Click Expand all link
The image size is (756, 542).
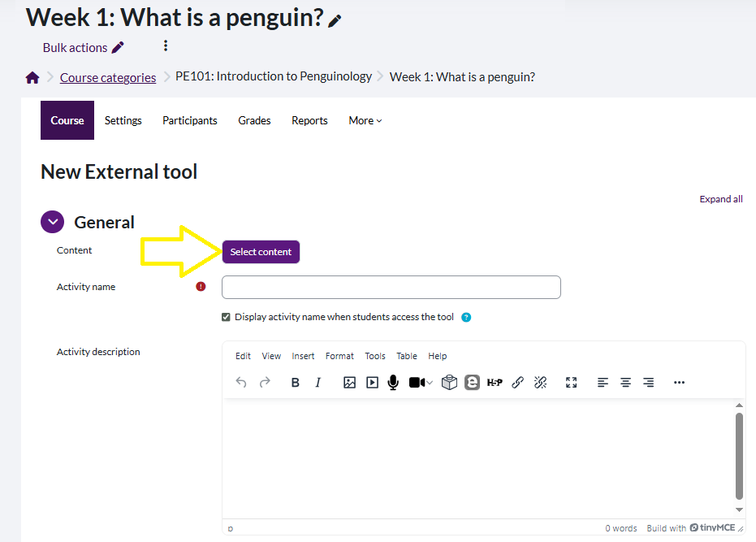pos(721,199)
